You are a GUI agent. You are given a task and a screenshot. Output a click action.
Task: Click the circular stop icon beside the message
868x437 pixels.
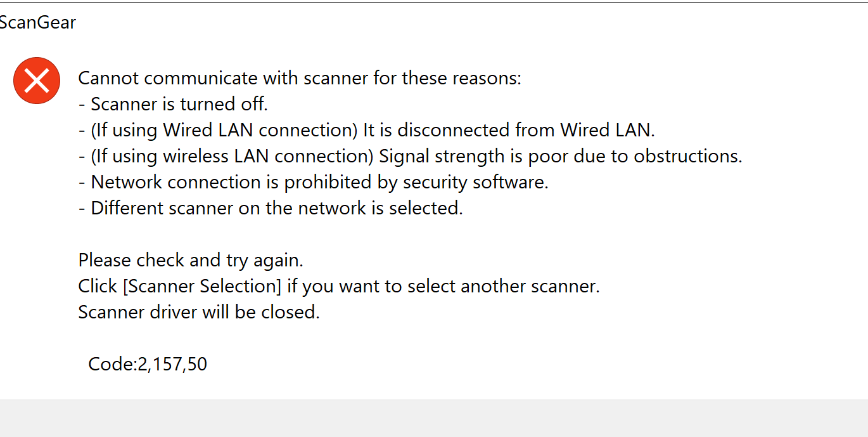(x=36, y=80)
